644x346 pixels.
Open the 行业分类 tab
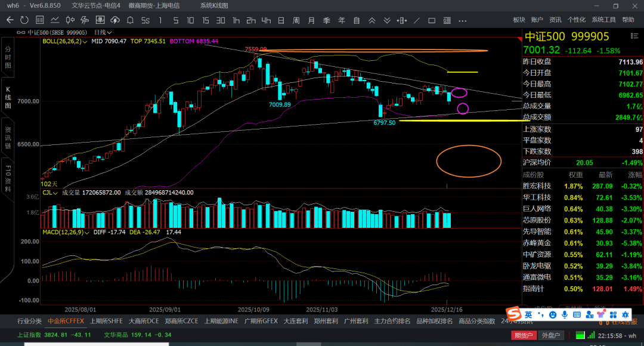coord(30,321)
